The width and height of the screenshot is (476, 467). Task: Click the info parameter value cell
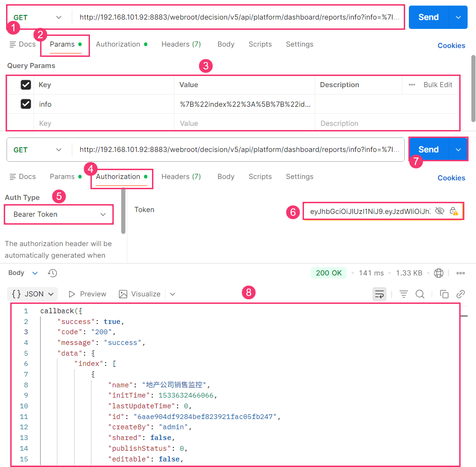pos(245,104)
